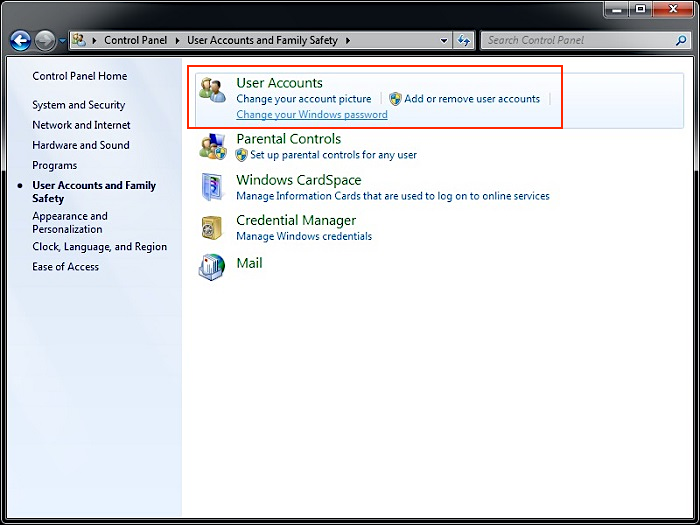Click Manage Information Cards link
This screenshot has width=700, height=525.
(393, 196)
